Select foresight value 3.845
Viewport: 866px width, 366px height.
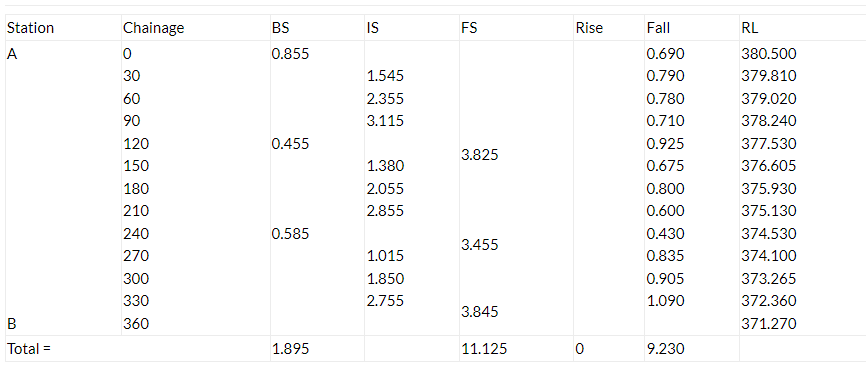479,312
